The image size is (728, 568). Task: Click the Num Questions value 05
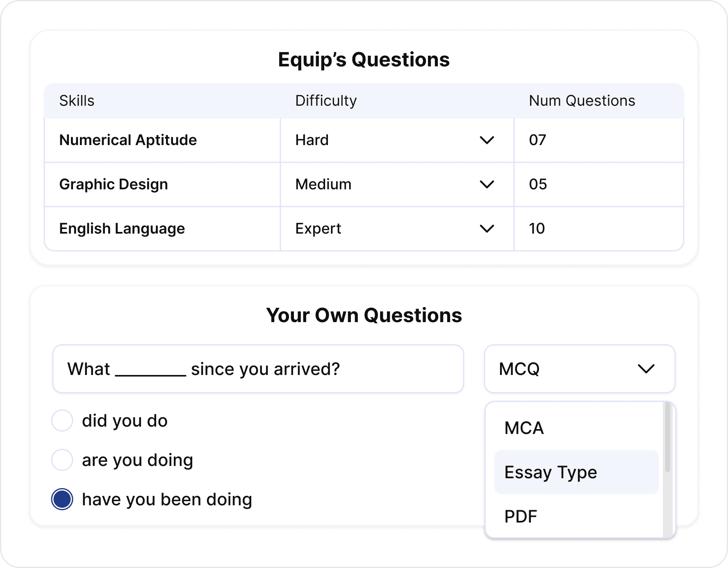click(537, 184)
